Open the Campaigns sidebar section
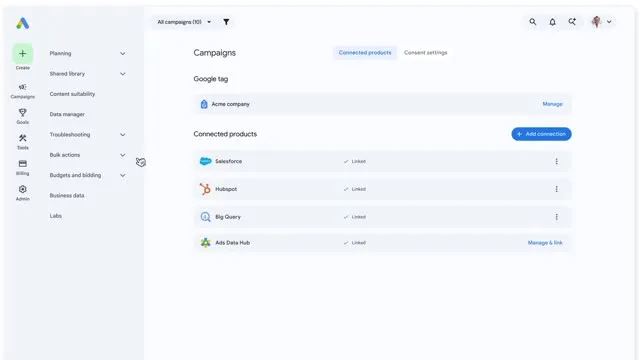The image size is (640, 360). [x=22, y=91]
